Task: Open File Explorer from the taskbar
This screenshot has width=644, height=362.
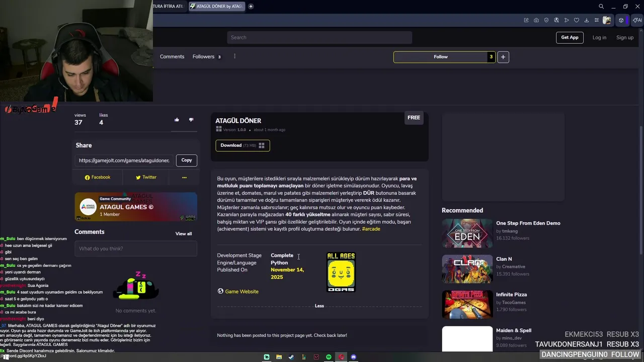Action: tap(279, 357)
